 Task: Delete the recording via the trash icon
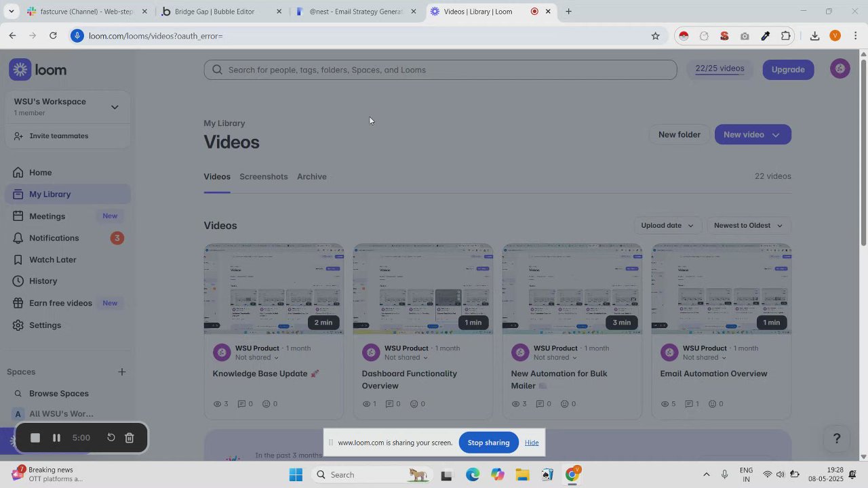[130, 438]
